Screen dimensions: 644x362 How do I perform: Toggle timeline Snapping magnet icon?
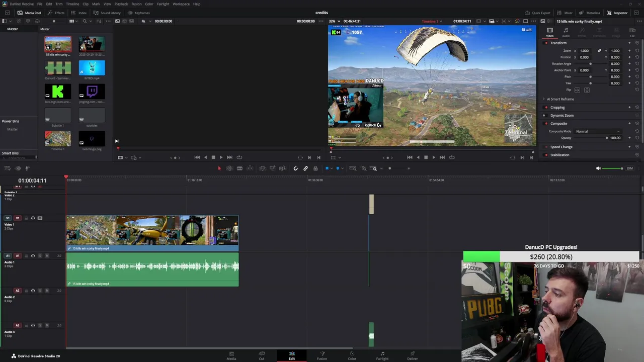pos(296,168)
